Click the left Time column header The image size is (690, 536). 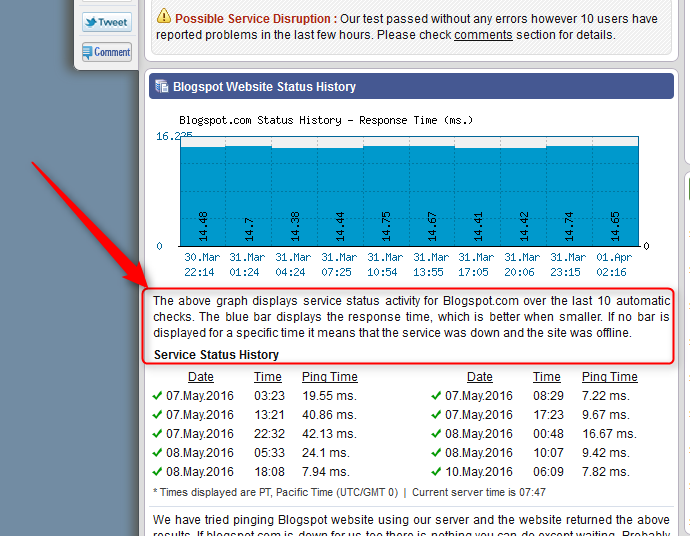(268, 377)
